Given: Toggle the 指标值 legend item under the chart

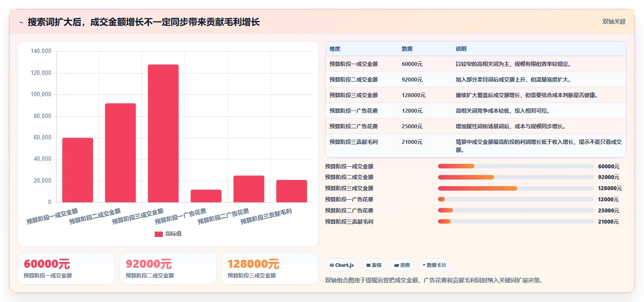Looking at the screenshot, I should click(x=168, y=234).
